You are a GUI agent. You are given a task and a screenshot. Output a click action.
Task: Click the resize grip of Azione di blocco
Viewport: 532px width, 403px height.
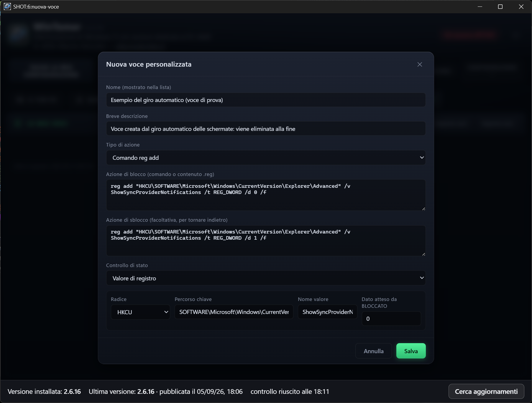point(423,209)
